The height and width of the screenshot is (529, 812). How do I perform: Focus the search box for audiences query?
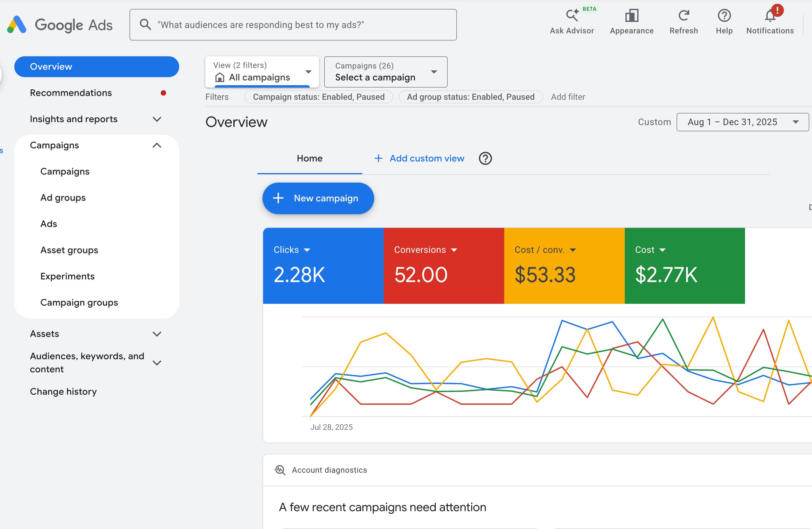tap(293, 25)
